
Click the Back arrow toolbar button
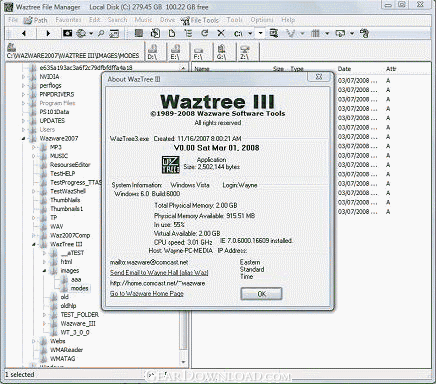24,33
